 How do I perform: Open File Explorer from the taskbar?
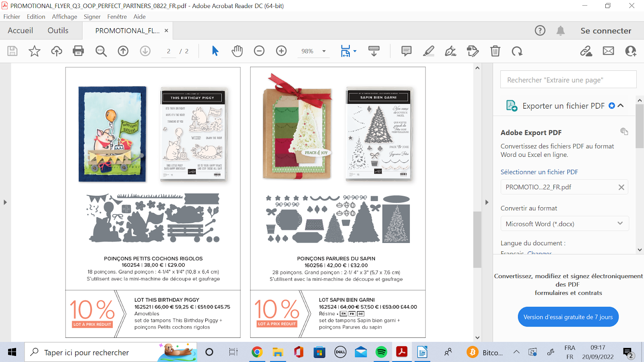pyautogui.click(x=278, y=352)
